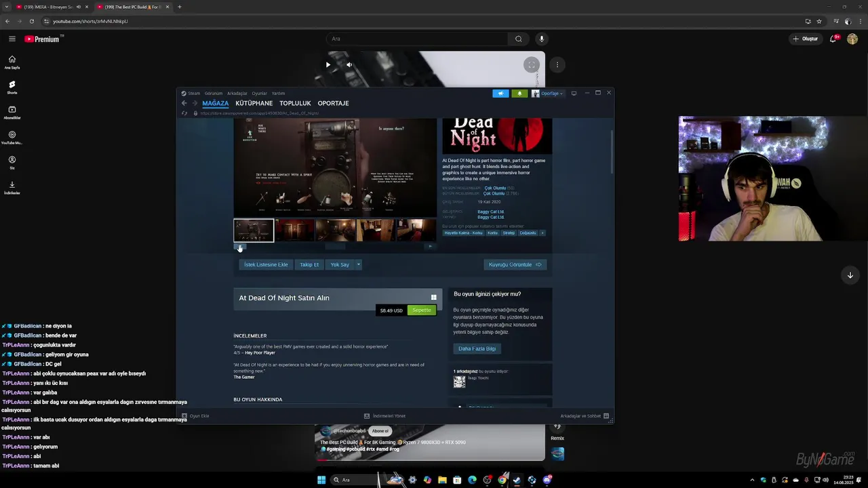This screenshot has width=868, height=488.
Task: Open the Windows Start menu
Action: click(321, 480)
